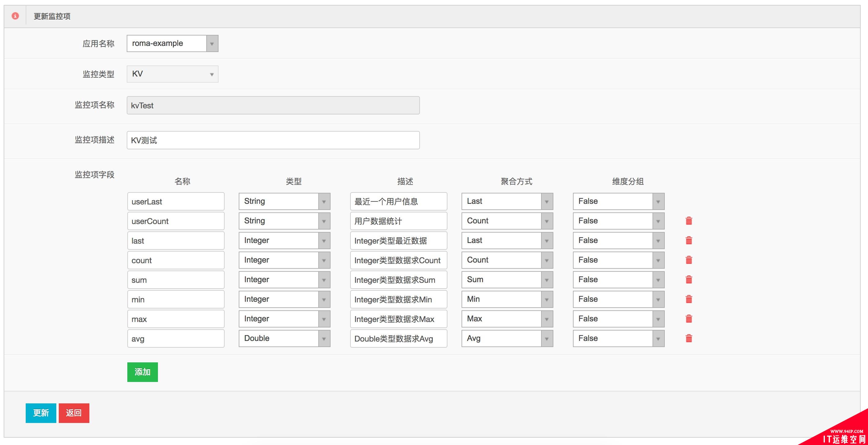
Task: Open the monitor type KV dropdown
Action: [x=173, y=74]
